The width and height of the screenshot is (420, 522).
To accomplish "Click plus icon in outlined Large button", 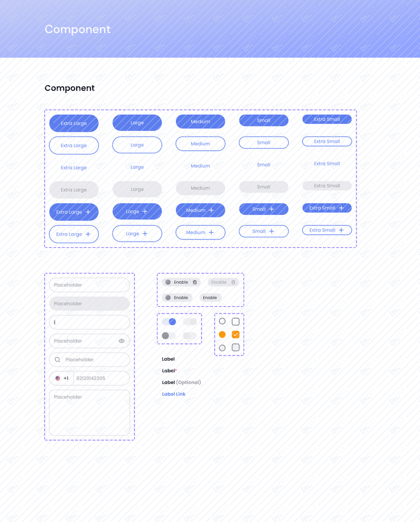I will (145, 234).
